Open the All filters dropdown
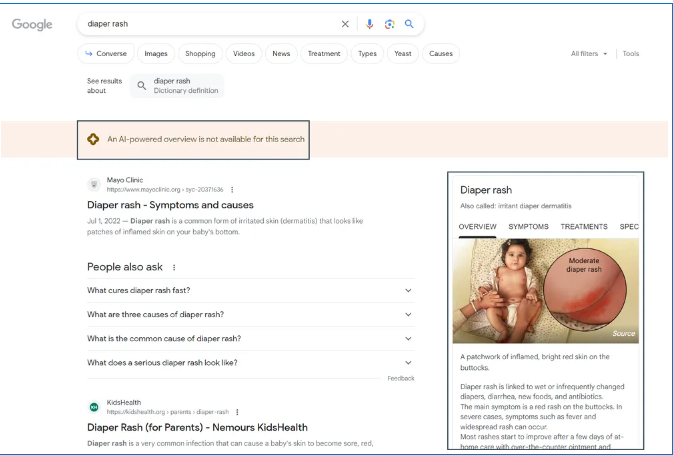This screenshot has width=673, height=455. pos(589,54)
